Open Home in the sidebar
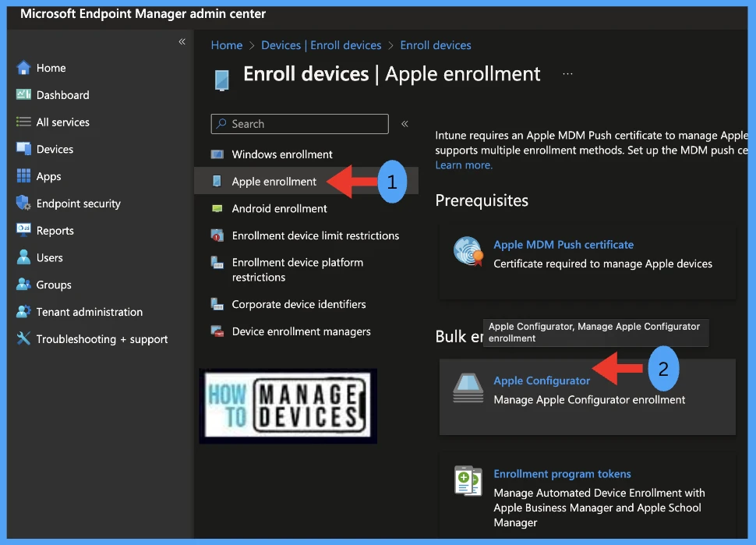756x545 pixels. 51,68
